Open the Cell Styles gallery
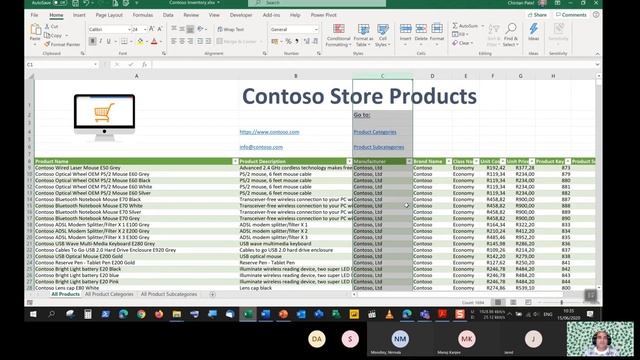 [x=382, y=35]
